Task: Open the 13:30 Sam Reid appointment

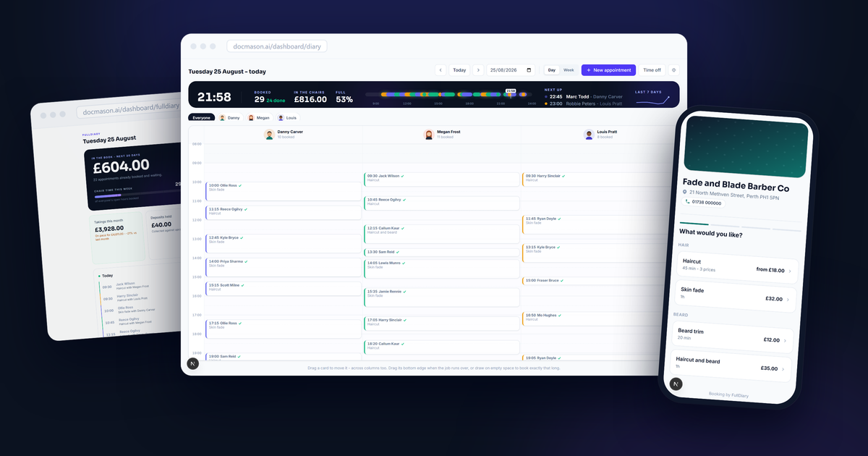Action: (x=441, y=252)
